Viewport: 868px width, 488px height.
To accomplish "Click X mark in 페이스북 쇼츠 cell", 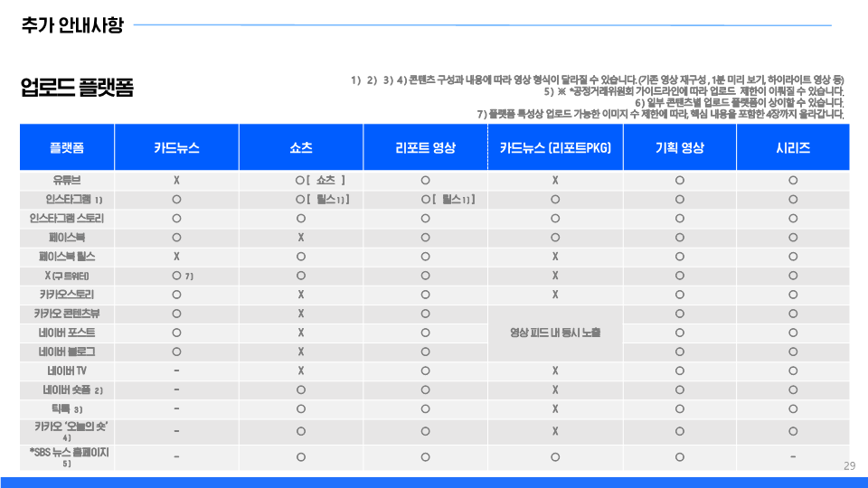I will pyautogui.click(x=301, y=238).
